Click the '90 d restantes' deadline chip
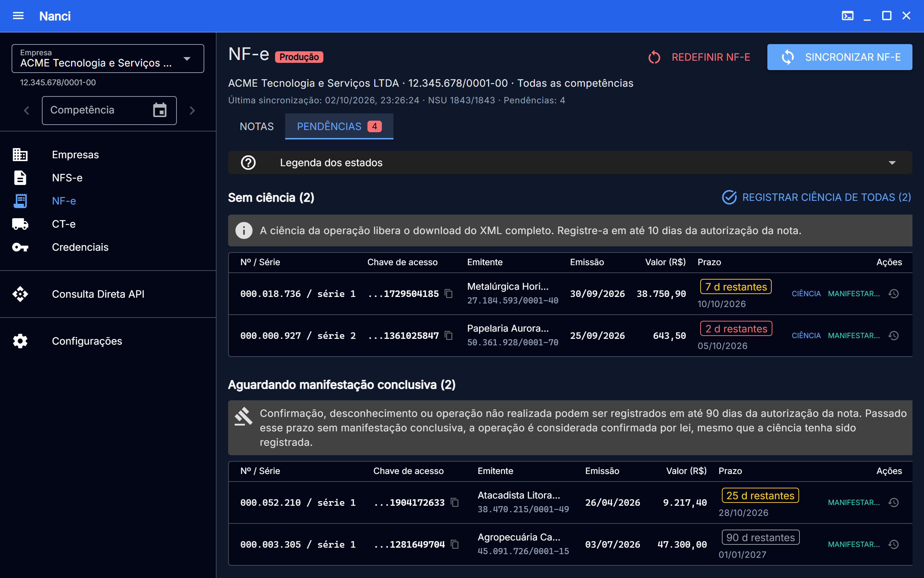Screen dimensions: 924x578 click(760, 538)
